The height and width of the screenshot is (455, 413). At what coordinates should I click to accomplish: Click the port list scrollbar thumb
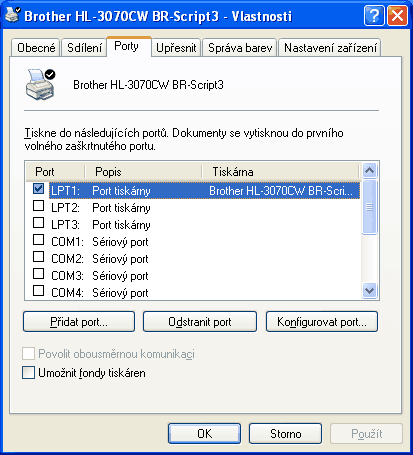(x=369, y=207)
